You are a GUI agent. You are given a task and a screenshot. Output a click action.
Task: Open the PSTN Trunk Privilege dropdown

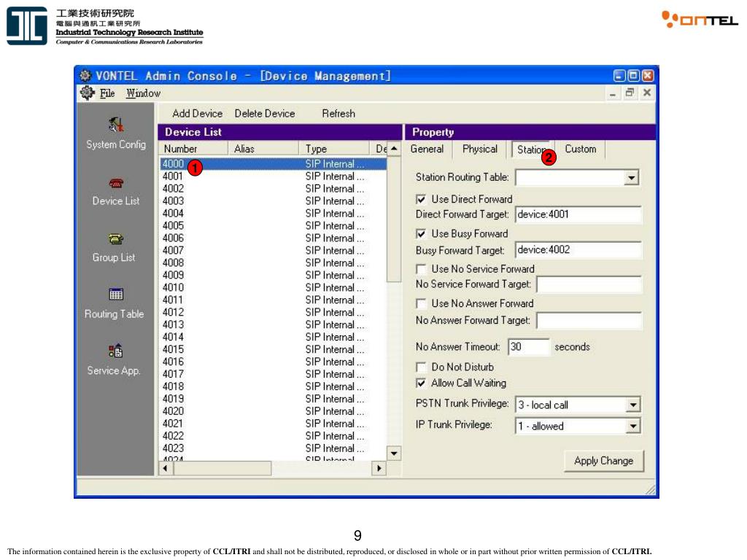pyautogui.click(x=632, y=405)
